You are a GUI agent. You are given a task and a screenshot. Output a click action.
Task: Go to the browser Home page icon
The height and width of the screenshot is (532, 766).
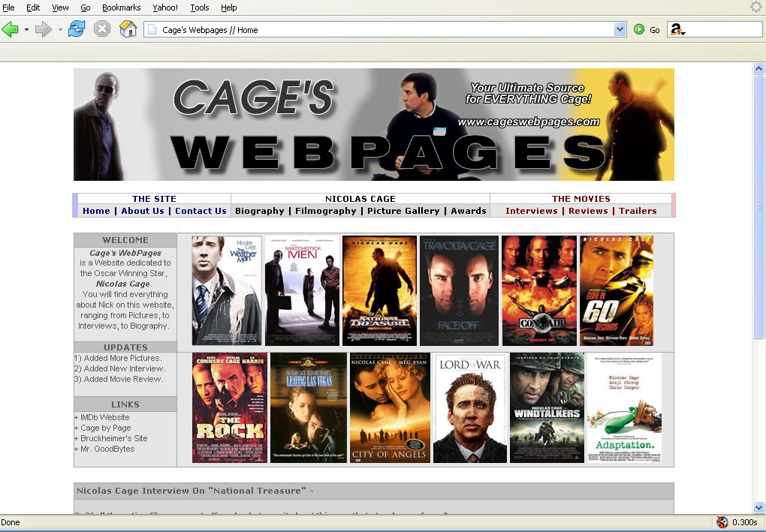(128, 29)
